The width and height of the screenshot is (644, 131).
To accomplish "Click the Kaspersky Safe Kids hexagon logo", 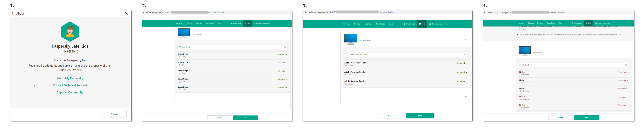I will [x=70, y=31].
